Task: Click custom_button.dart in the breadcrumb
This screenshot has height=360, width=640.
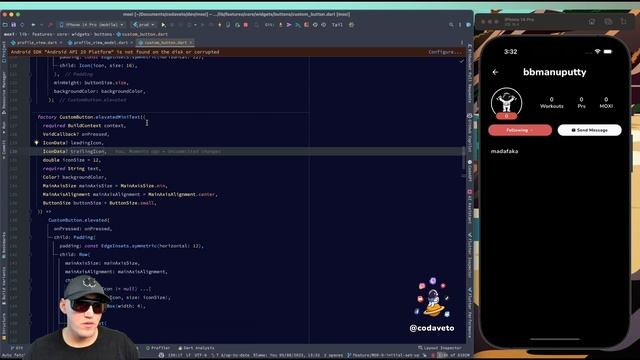Action: click(142, 34)
